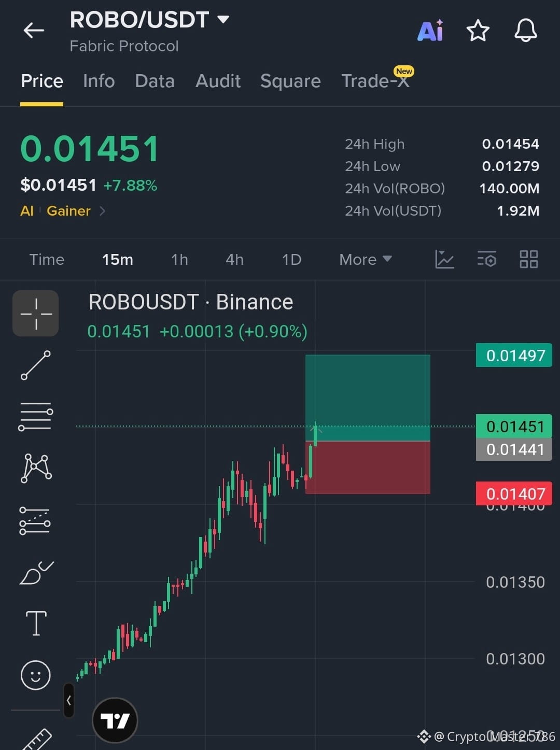560x750 pixels.
Task: Go to the Square tab
Action: click(x=290, y=81)
